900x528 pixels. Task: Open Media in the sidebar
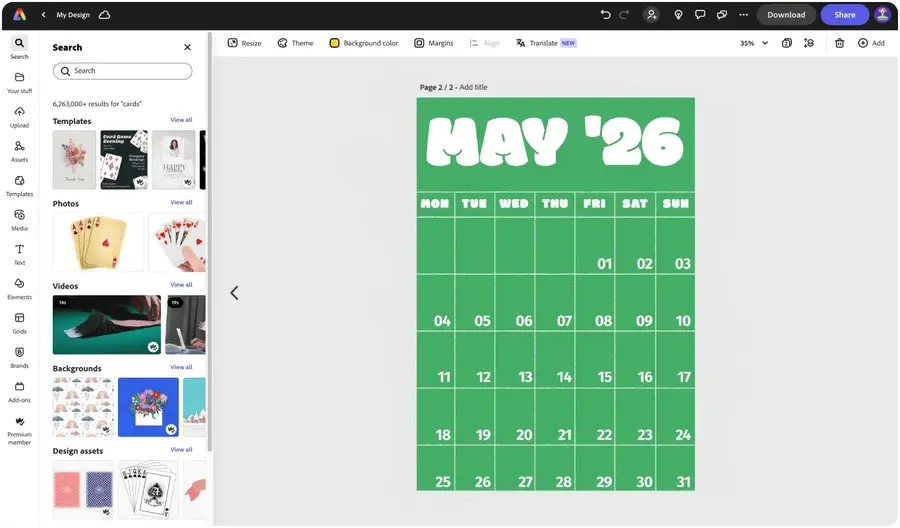tap(20, 220)
